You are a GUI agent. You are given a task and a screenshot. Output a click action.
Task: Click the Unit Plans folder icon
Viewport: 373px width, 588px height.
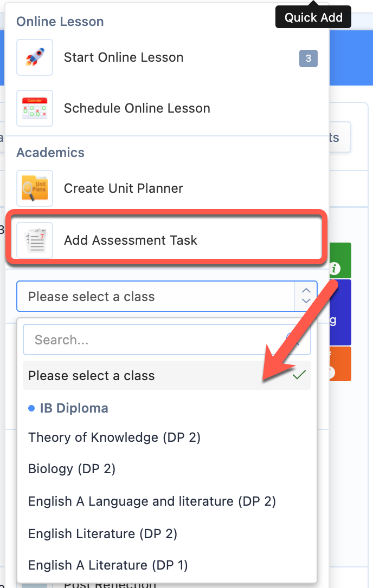(35, 188)
